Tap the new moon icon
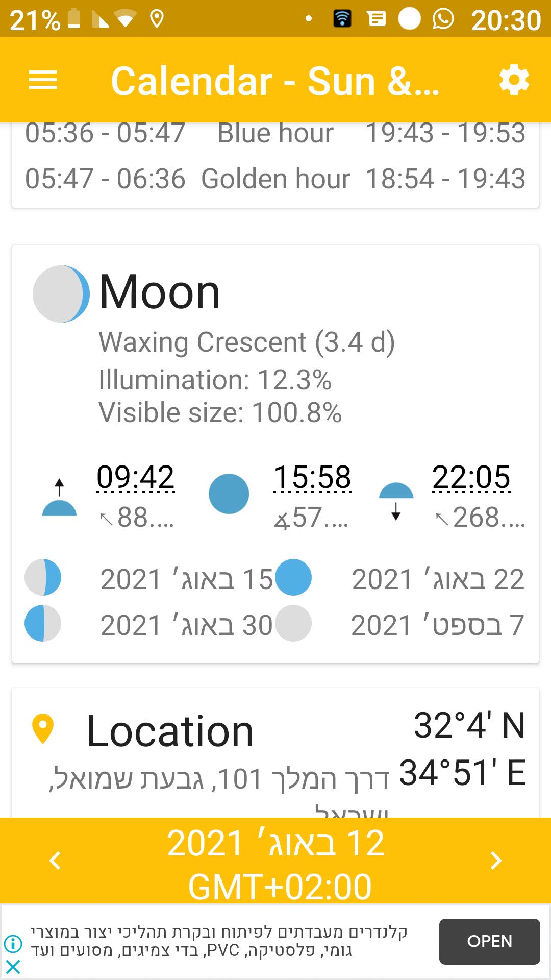This screenshot has height=980, width=551. coord(293,623)
